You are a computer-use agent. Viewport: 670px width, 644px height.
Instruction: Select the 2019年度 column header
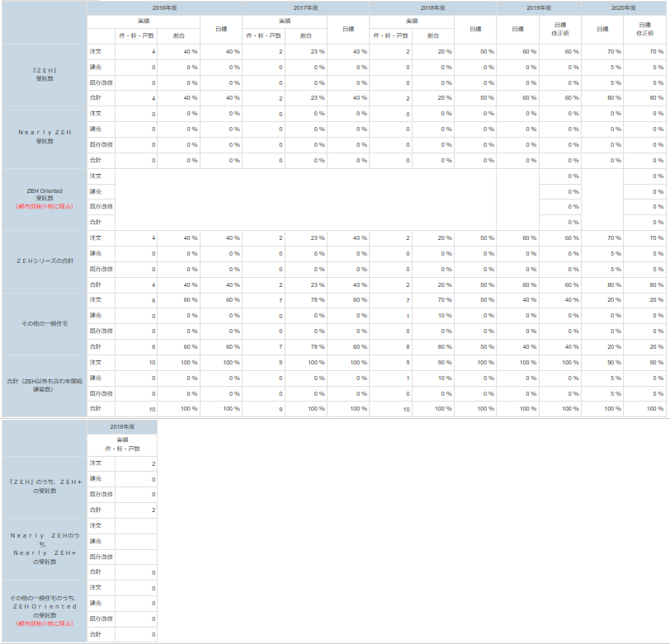tap(538, 8)
